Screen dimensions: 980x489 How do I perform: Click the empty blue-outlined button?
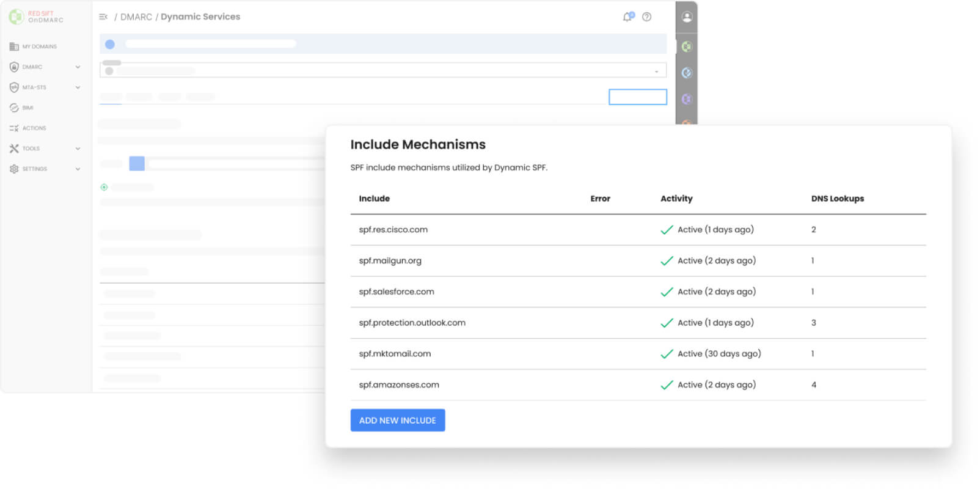click(638, 97)
